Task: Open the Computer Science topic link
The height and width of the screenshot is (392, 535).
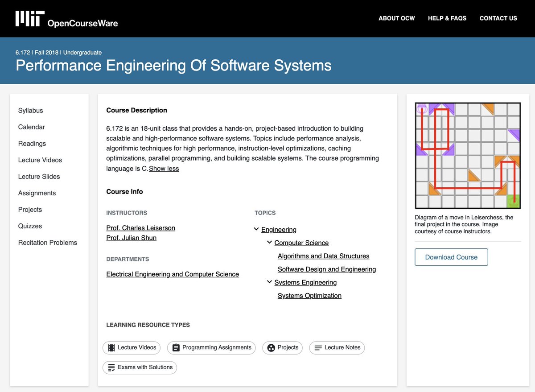Action: tap(301, 243)
